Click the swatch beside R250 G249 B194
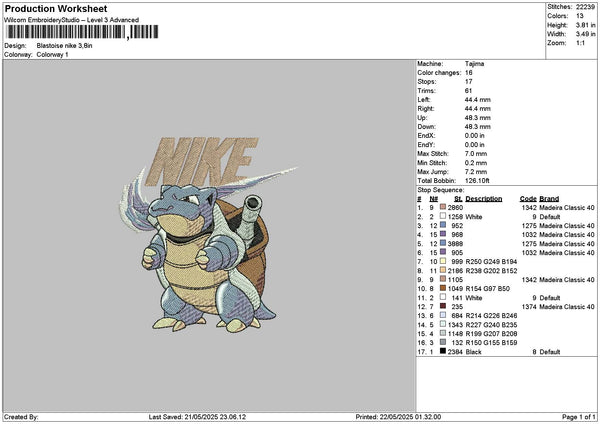600x424 pixels. tap(443, 261)
